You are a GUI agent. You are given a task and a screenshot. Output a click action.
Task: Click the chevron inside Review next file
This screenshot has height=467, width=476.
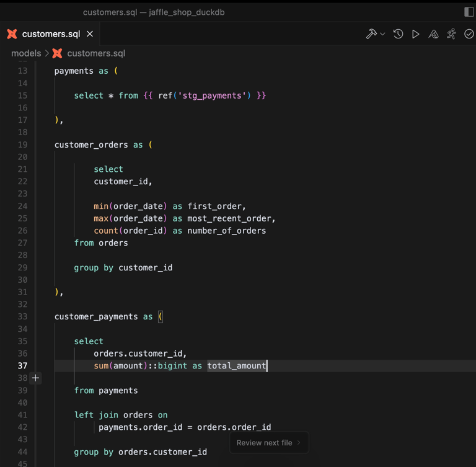(x=299, y=443)
